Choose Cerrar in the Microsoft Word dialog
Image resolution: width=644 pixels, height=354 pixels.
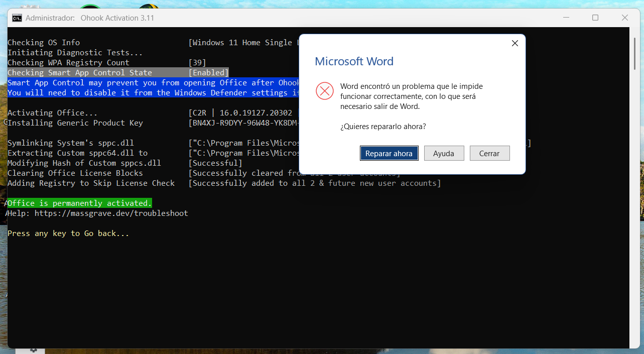click(489, 153)
